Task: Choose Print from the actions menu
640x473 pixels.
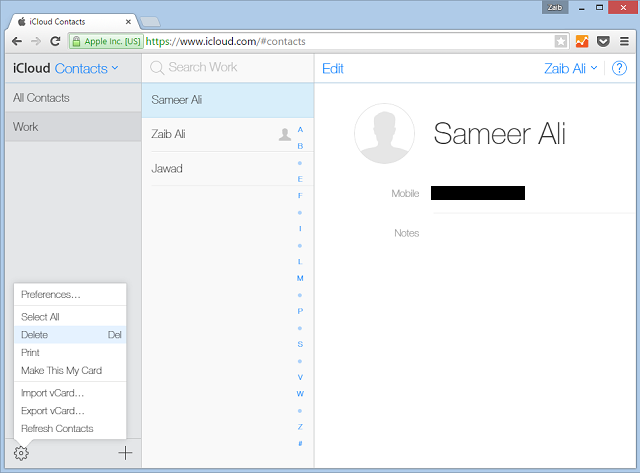Action: point(70,353)
